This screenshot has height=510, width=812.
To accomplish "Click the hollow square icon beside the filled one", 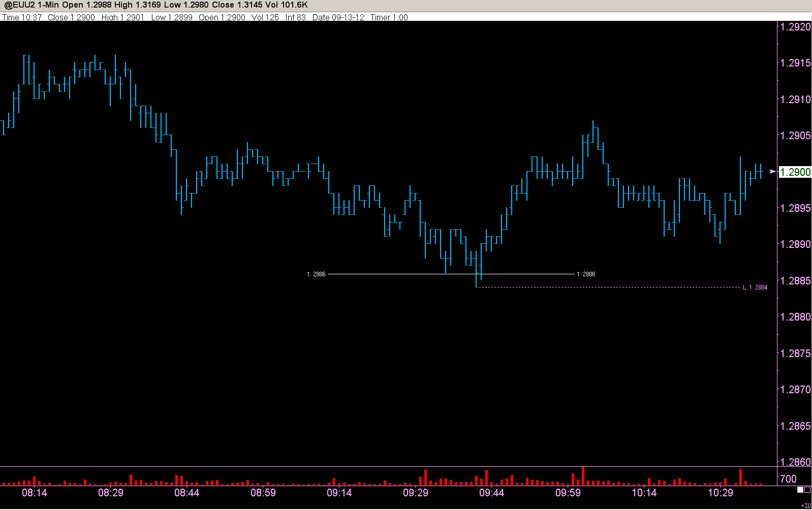I will 807,490.
